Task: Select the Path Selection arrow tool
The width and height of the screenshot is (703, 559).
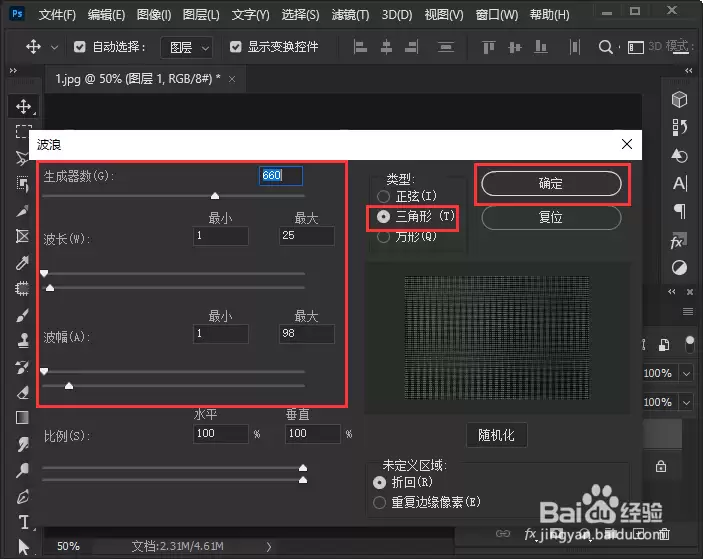Action: point(23,547)
